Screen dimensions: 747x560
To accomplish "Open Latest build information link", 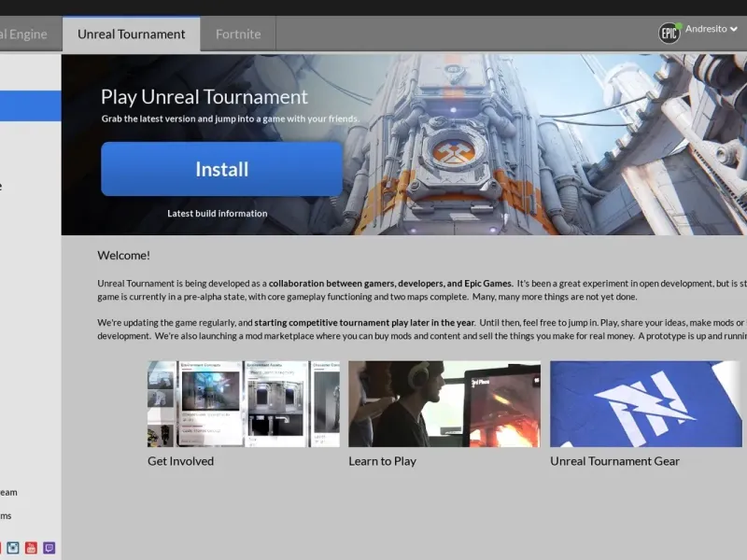I will pyautogui.click(x=218, y=214).
